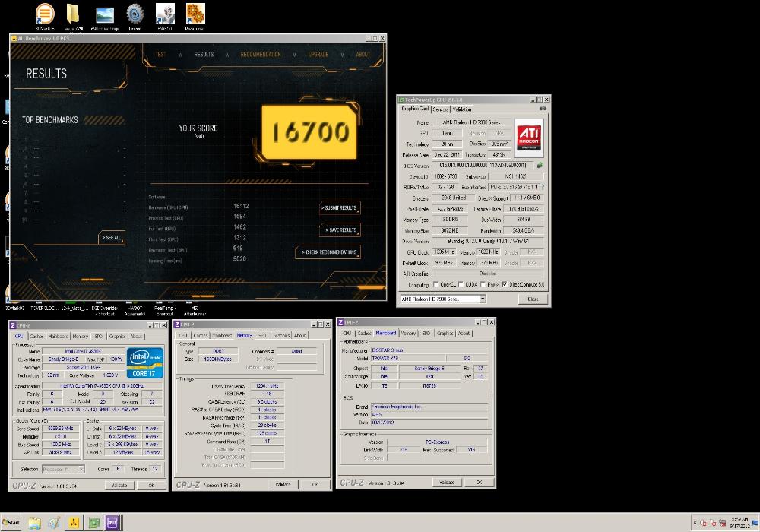The width and height of the screenshot is (760, 532).
Task: Click the ATI Radeon logo in GPU-Z
Action: [x=528, y=137]
